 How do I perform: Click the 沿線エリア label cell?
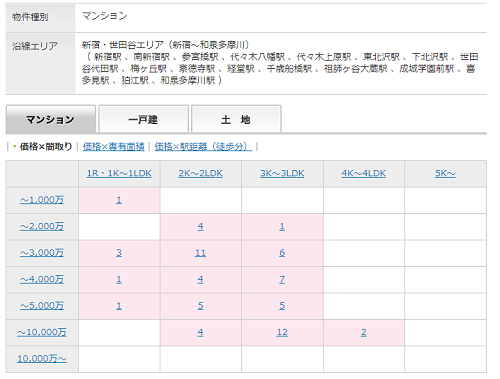(x=40, y=64)
